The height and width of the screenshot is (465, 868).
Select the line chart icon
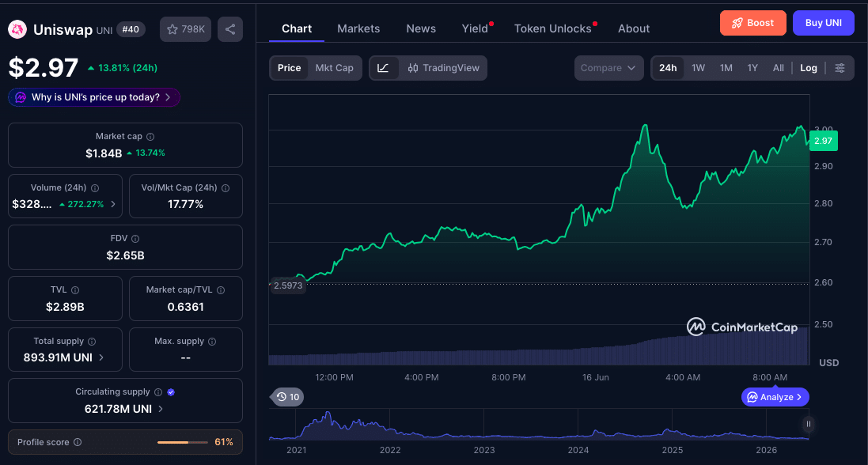(x=384, y=68)
